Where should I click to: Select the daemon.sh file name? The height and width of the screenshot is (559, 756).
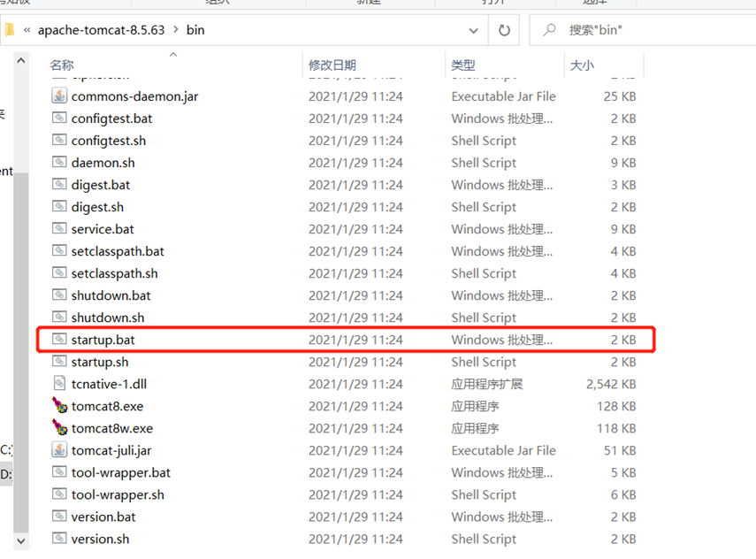tap(103, 163)
